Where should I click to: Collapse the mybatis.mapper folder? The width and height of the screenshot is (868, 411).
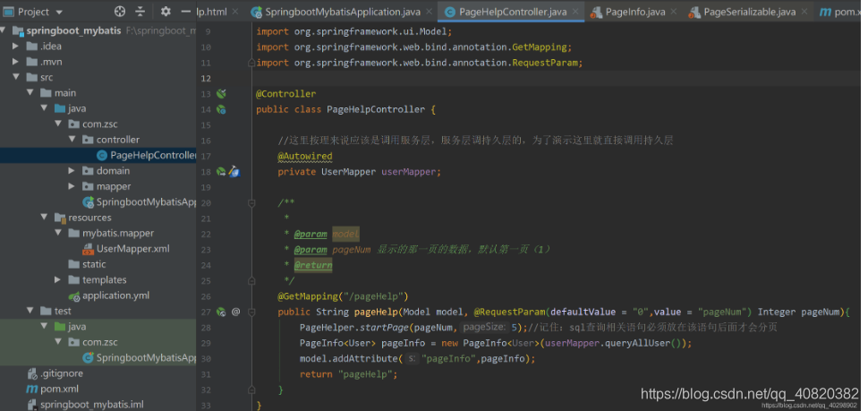[x=57, y=233]
